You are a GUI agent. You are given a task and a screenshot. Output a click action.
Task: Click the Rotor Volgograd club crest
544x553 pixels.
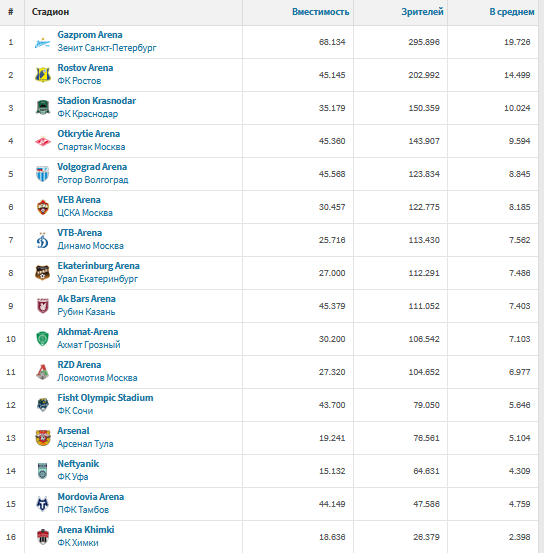click(x=42, y=174)
